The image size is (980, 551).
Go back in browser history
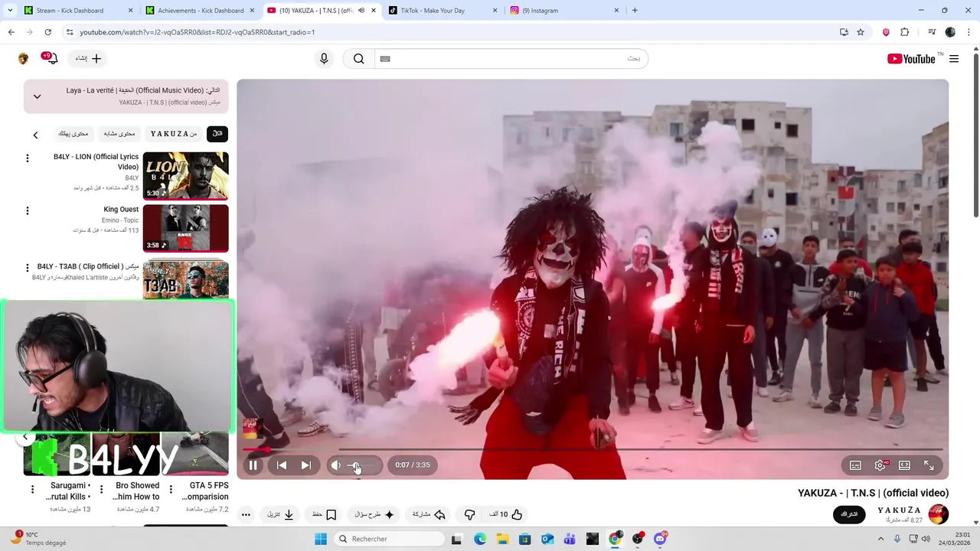coord(11,32)
